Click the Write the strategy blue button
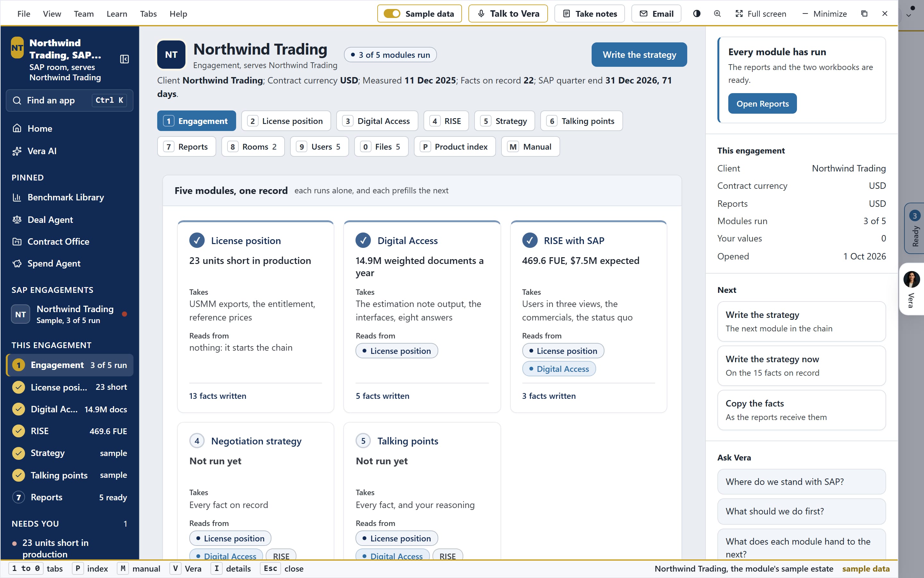 pyautogui.click(x=639, y=55)
